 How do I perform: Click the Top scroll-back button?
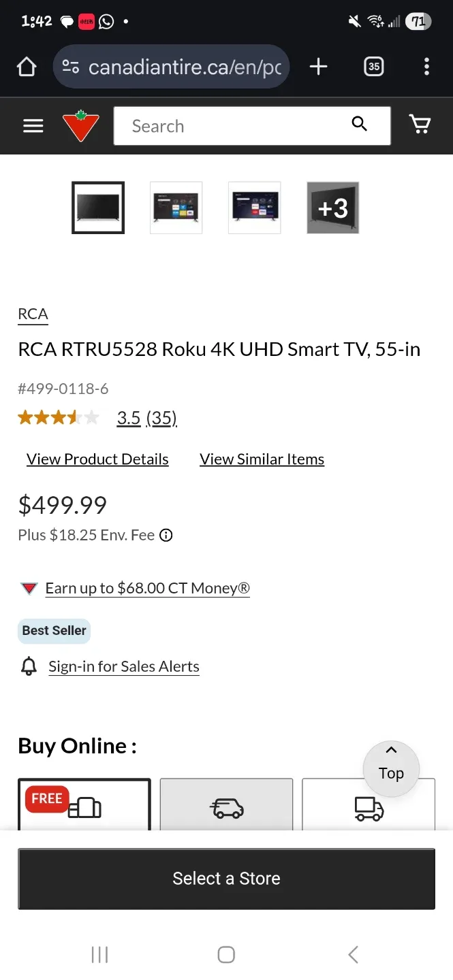point(391,768)
